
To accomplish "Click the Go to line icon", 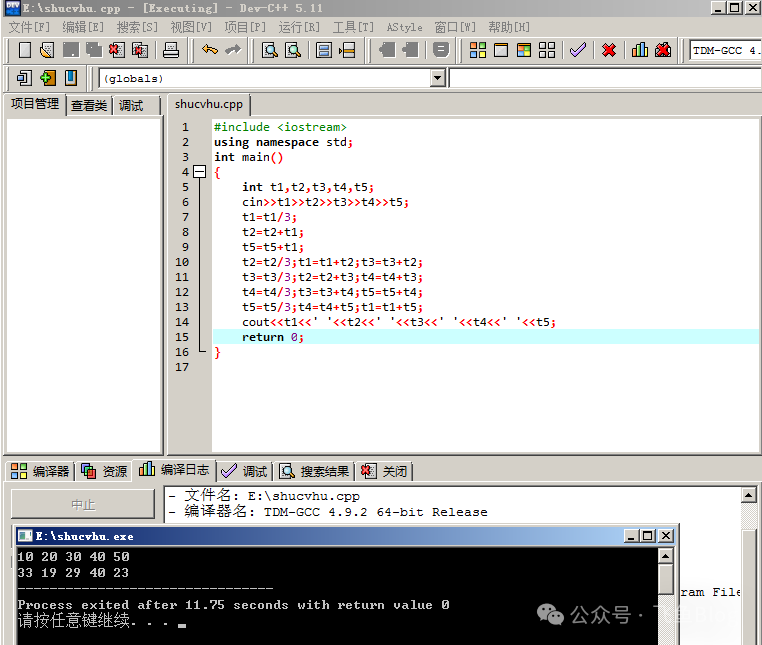I will tap(347, 50).
